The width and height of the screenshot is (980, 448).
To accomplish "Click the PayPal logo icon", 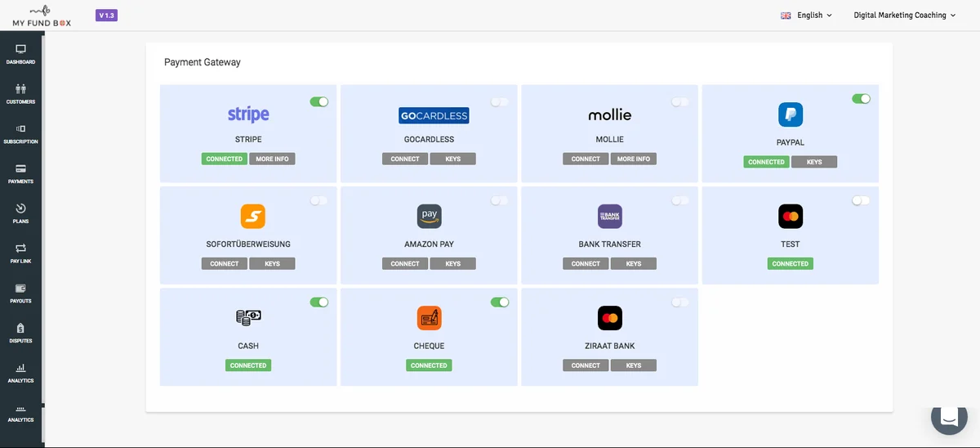I will click(x=791, y=114).
